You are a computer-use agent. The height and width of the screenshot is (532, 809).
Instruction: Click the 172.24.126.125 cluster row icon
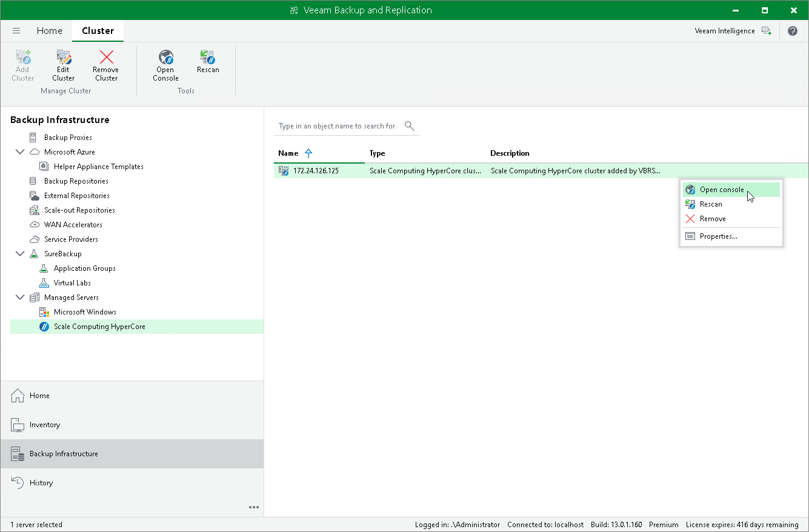coord(284,171)
